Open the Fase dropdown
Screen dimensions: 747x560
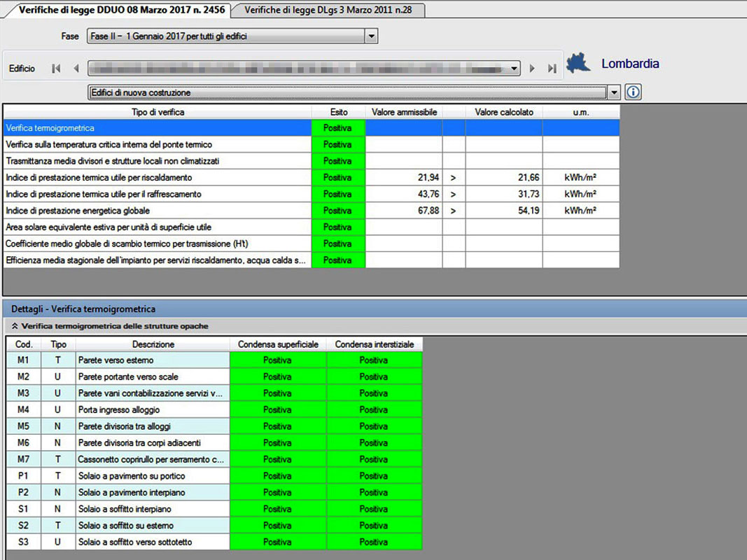click(x=371, y=36)
